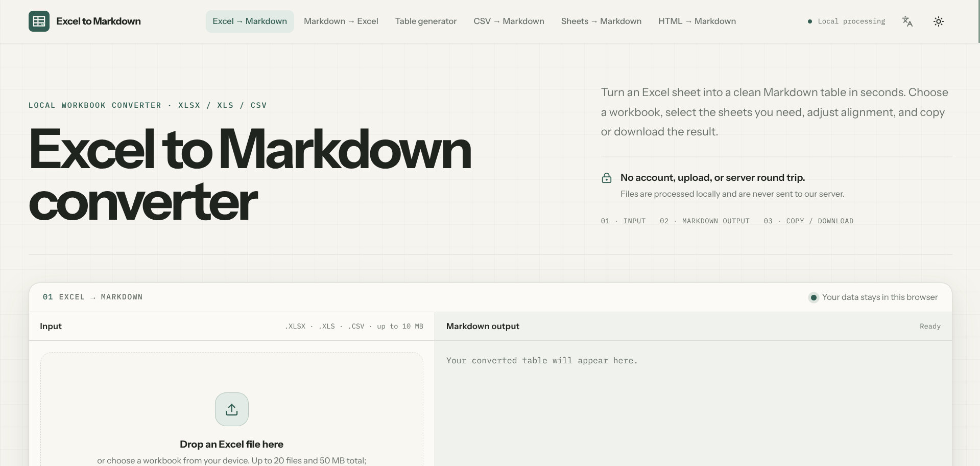This screenshot has width=980, height=466.
Task: Click the LOCAL WORKBOOK CONVERTER tagline
Action: coord(148,105)
